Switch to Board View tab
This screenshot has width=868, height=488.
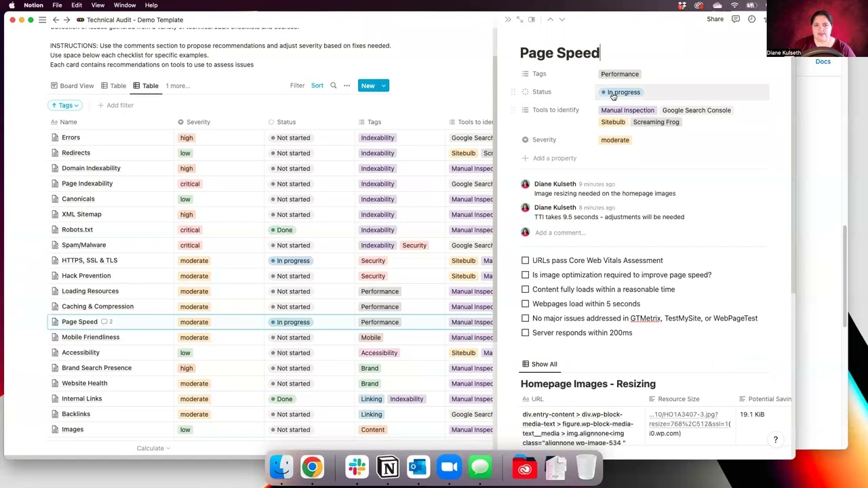pyautogui.click(x=73, y=86)
